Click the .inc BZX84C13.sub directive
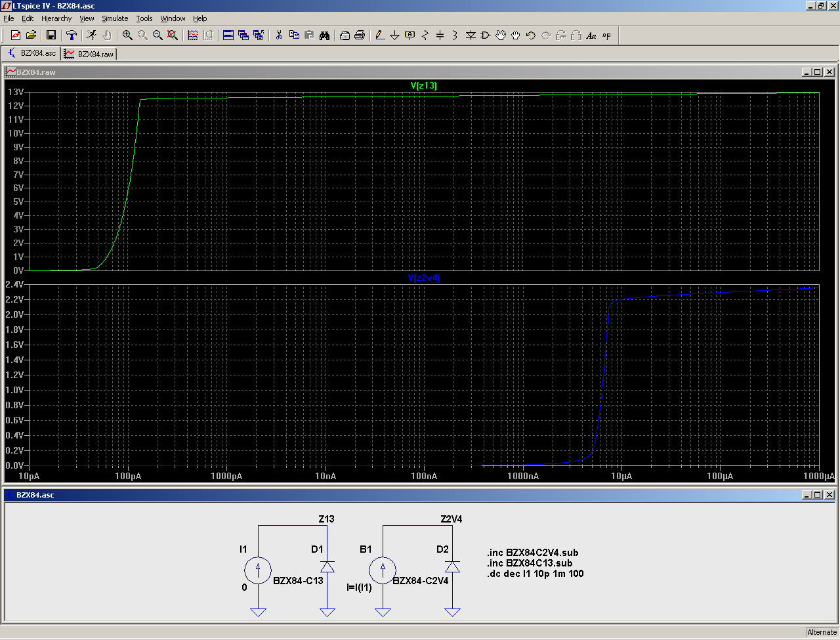Screen dimensions: 840x640 (530, 563)
